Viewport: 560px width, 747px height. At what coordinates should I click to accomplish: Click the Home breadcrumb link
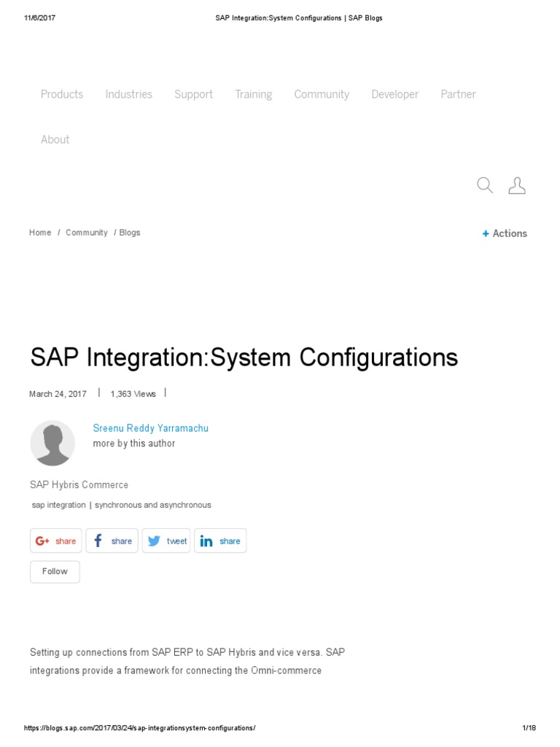(x=40, y=233)
